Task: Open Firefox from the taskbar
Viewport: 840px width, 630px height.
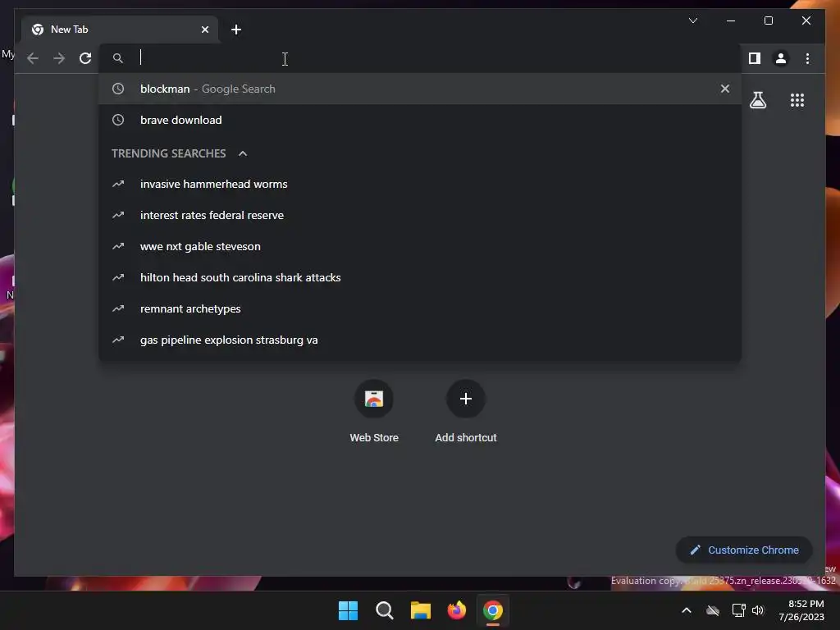Action: (456, 610)
